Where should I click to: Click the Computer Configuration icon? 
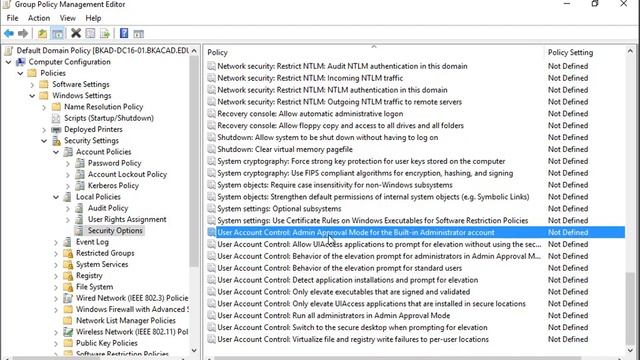[x=20, y=62]
